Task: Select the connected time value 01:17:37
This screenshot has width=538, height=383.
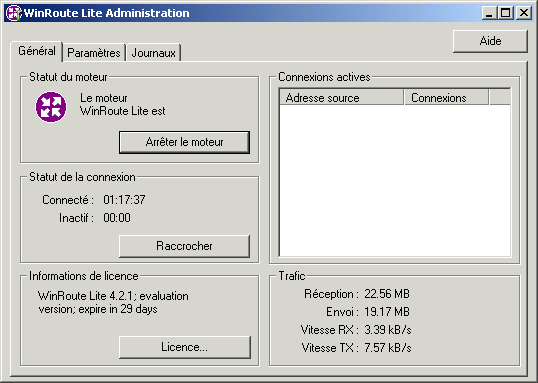Action: 124,200
